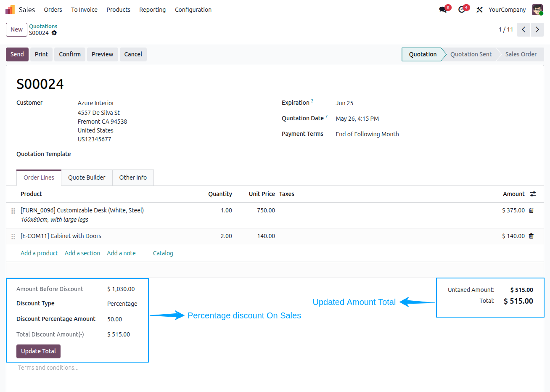Edit unit price 140.00
550x392 pixels.
click(x=266, y=236)
